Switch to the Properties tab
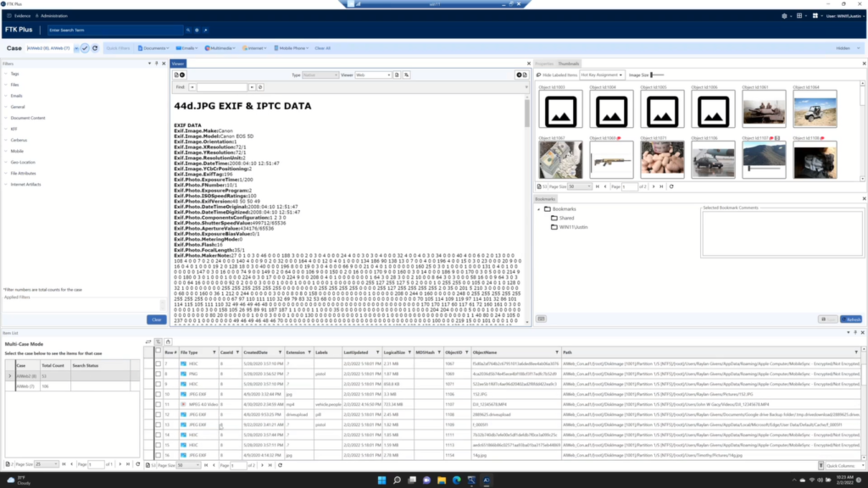 pos(544,64)
